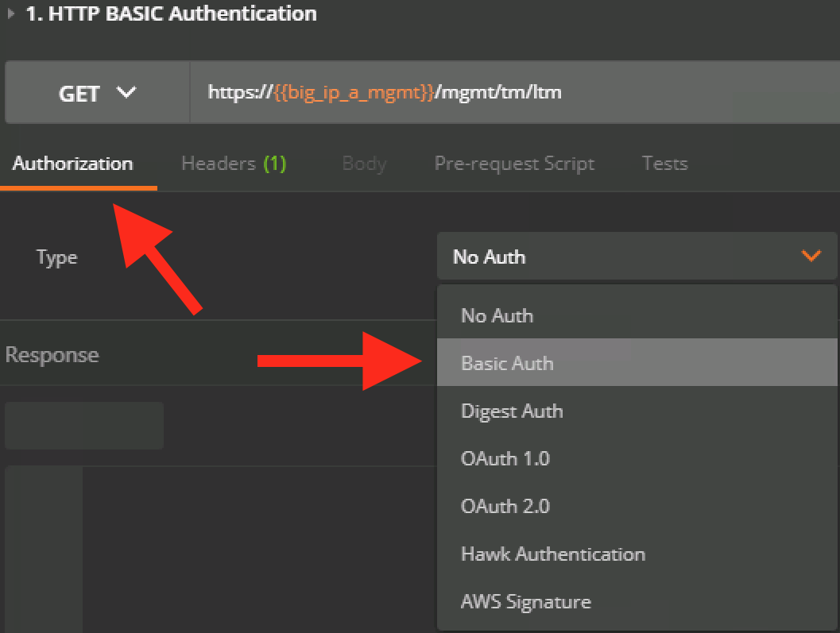Choose Basic Auth option
The width and height of the screenshot is (840, 633).
point(637,362)
